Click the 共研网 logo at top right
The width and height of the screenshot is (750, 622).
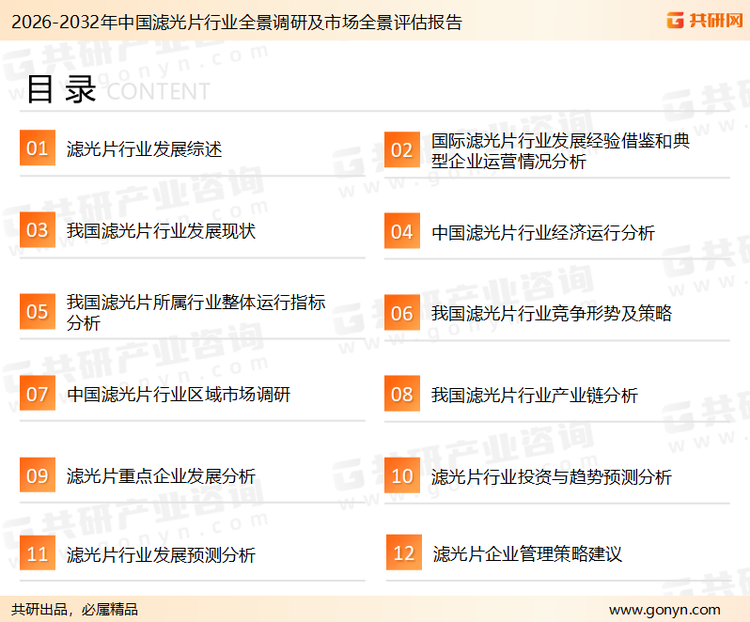click(705, 20)
